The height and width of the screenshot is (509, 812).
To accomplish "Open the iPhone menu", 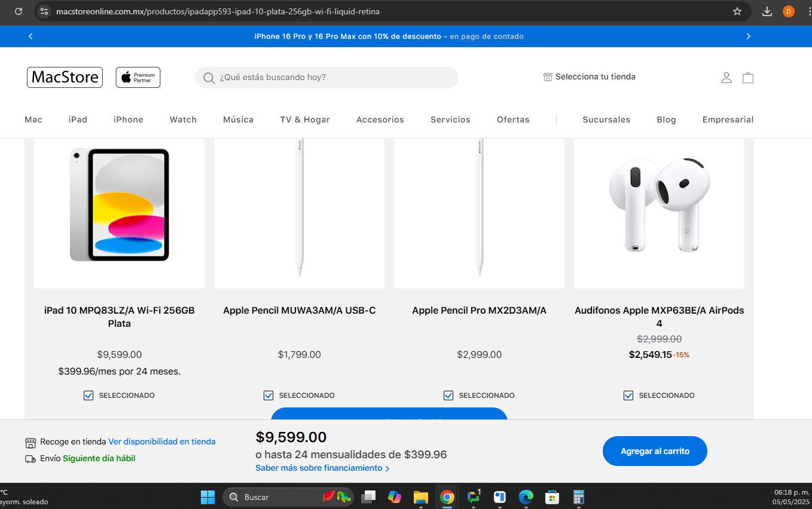I will tap(129, 119).
